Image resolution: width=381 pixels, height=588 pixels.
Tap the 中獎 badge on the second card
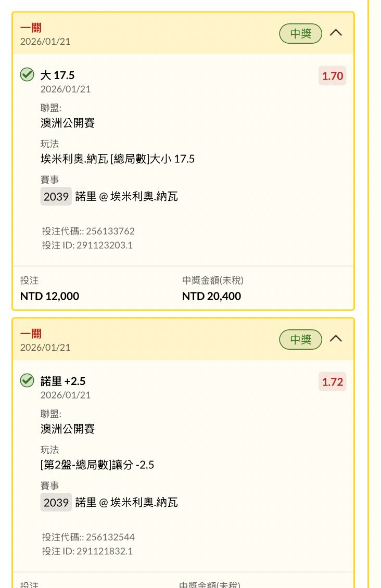tap(301, 340)
